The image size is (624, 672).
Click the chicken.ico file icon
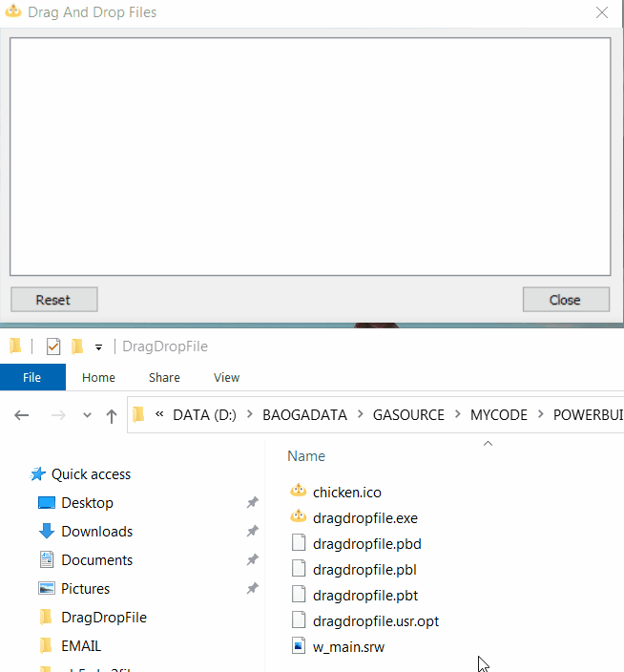[x=299, y=491]
